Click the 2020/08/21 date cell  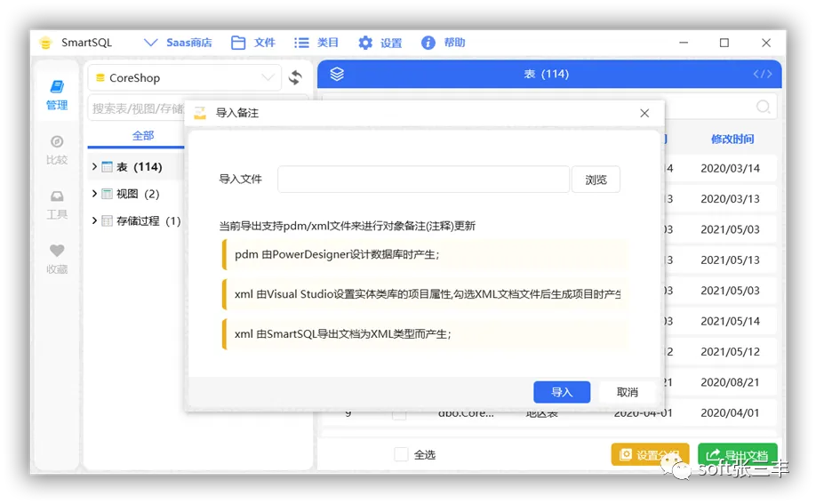point(730,383)
